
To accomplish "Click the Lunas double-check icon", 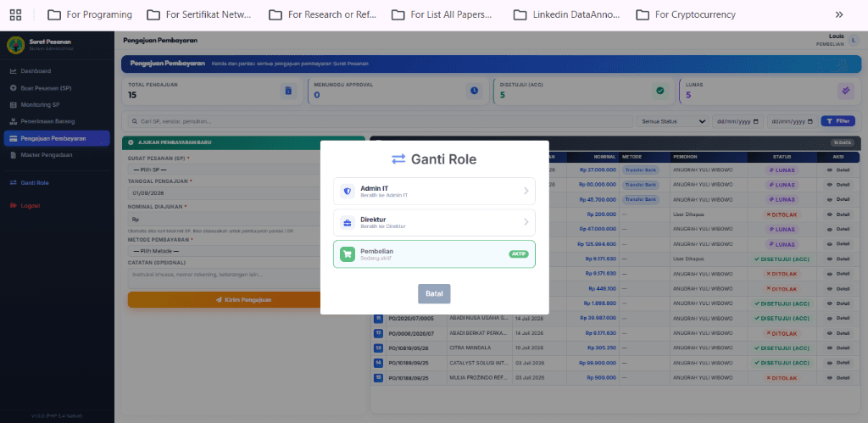I will [846, 91].
